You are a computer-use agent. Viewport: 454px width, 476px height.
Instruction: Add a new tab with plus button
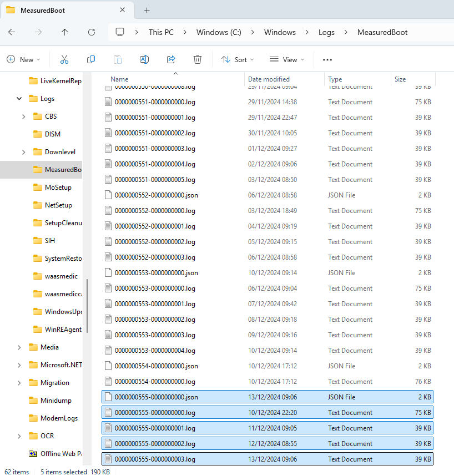pyautogui.click(x=147, y=11)
